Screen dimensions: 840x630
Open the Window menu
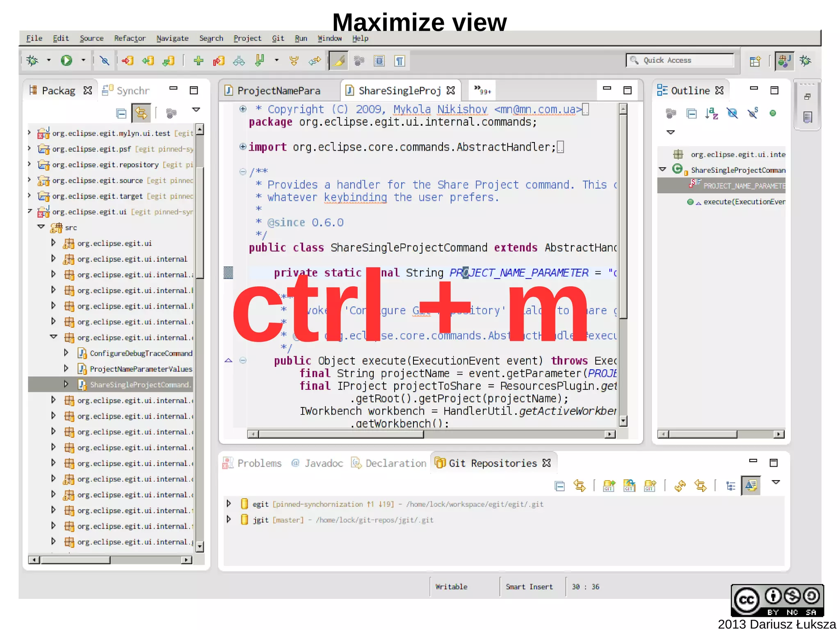(329, 38)
